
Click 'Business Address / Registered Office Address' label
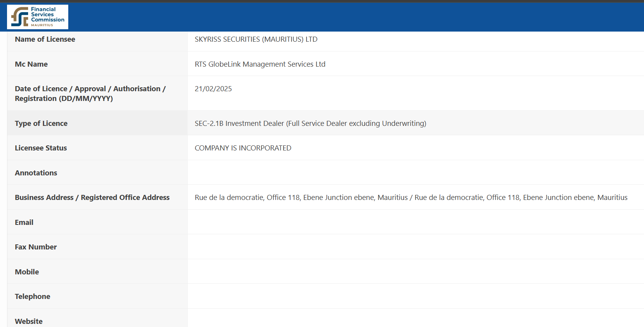pyautogui.click(x=92, y=198)
